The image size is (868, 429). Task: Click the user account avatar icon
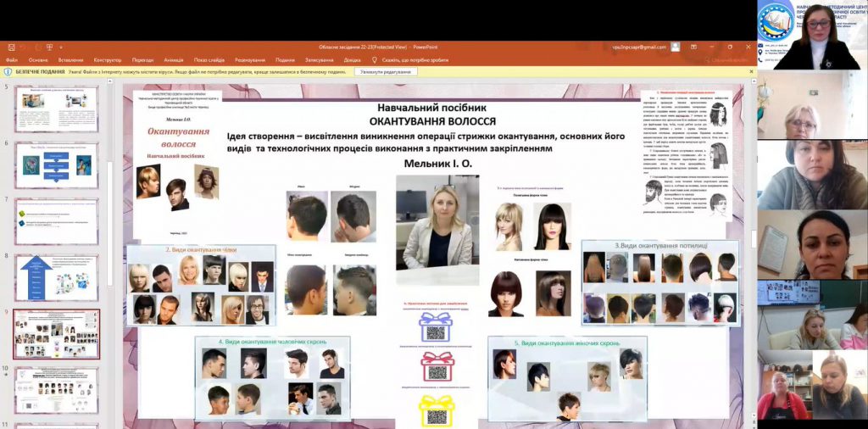pyautogui.click(x=676, y=47)
